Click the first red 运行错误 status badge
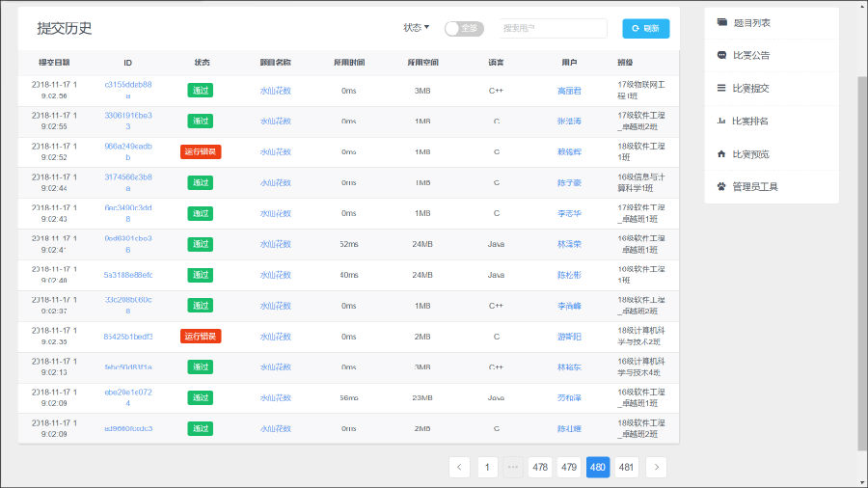This screenshot has height=488, width=868. tap(201, 152)
